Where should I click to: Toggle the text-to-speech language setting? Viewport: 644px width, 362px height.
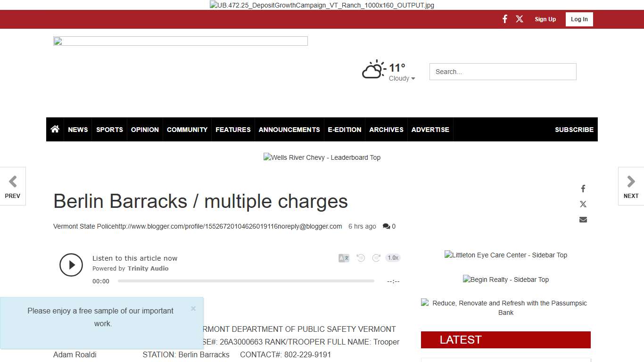tap(344, 258)
